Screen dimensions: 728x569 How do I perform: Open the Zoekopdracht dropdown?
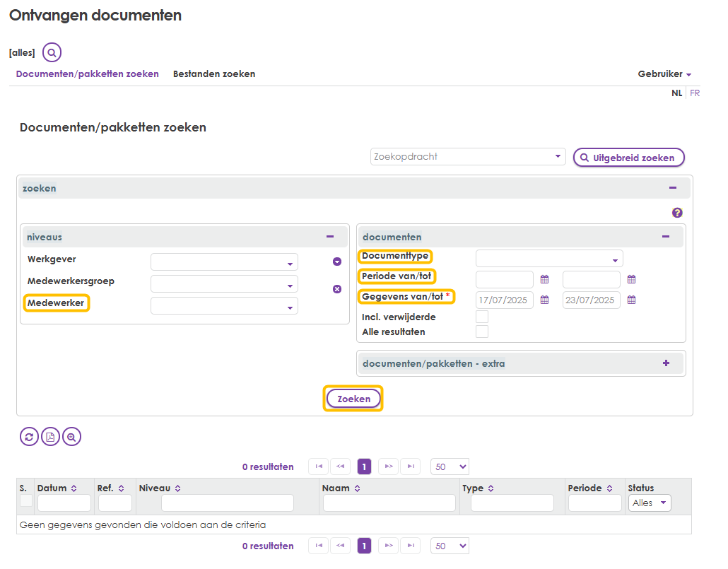(x=467, y=157)
